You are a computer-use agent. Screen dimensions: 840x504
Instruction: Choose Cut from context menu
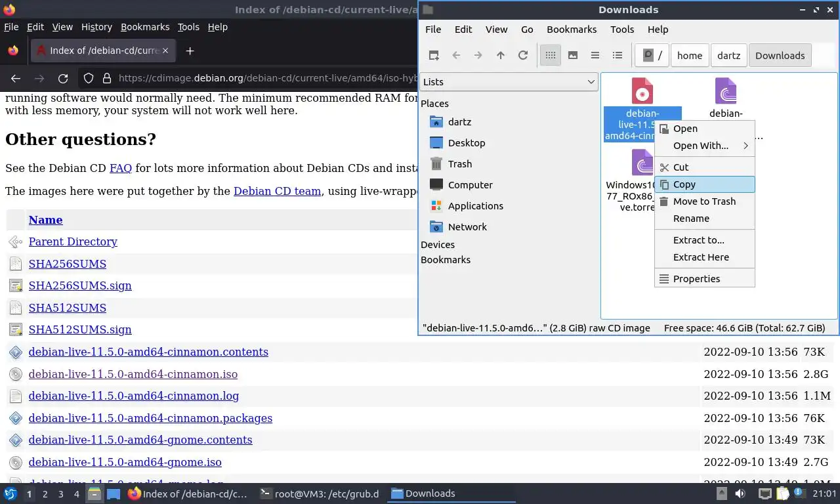[705, 167]
